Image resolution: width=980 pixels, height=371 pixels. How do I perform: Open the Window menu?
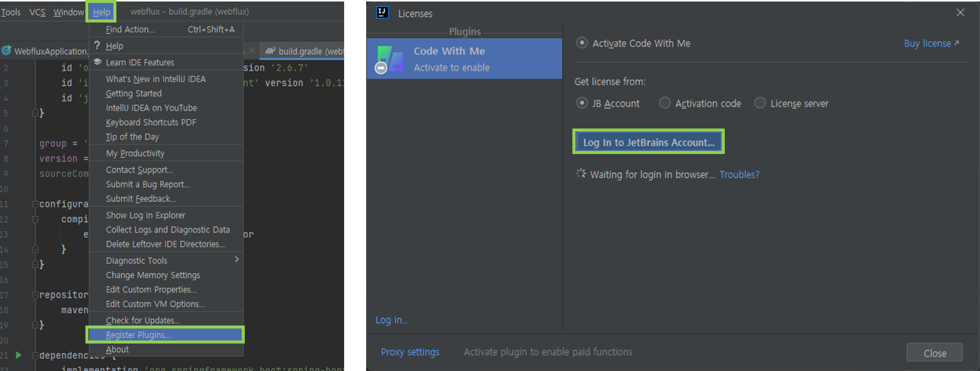coord(68,12)
